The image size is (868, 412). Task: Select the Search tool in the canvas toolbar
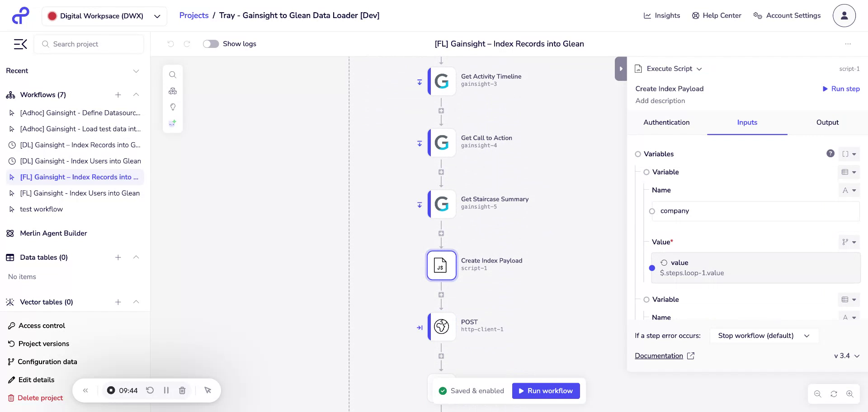(173, 75)
